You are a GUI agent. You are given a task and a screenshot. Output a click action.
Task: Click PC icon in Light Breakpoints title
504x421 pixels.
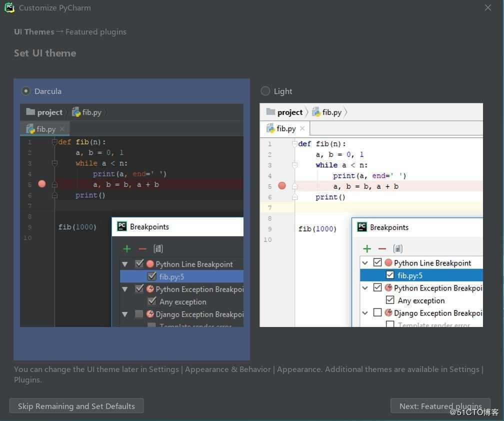[362, 227]
